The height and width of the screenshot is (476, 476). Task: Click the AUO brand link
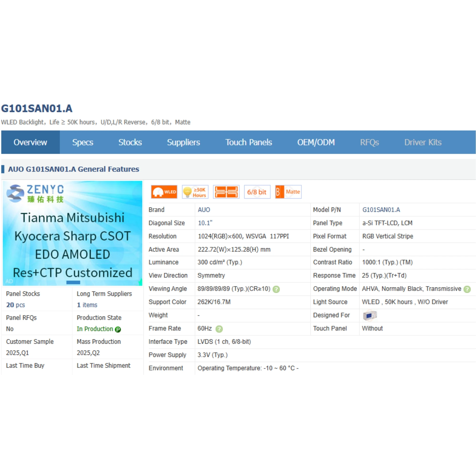(204, 210)
